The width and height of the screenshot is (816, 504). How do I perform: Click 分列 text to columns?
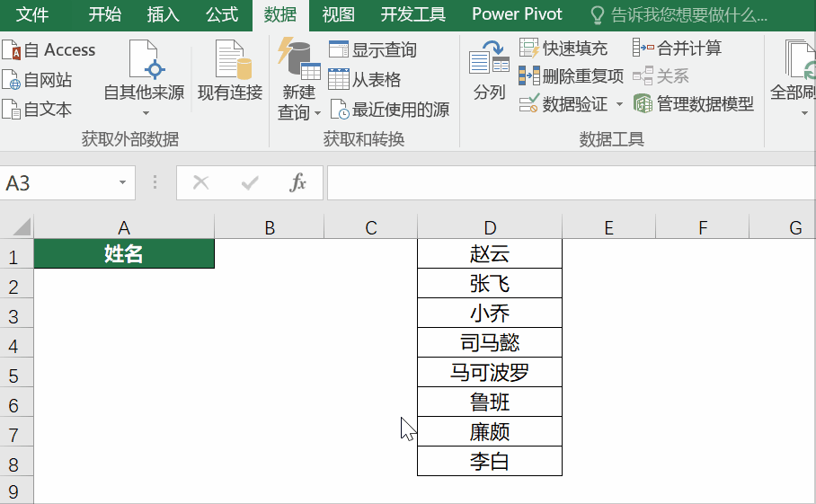point(489,71)
